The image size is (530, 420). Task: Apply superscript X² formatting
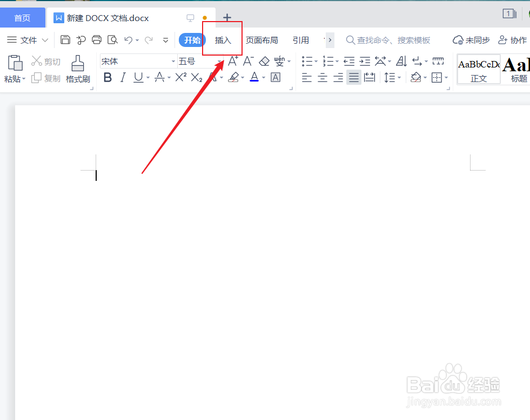[181, 78]
